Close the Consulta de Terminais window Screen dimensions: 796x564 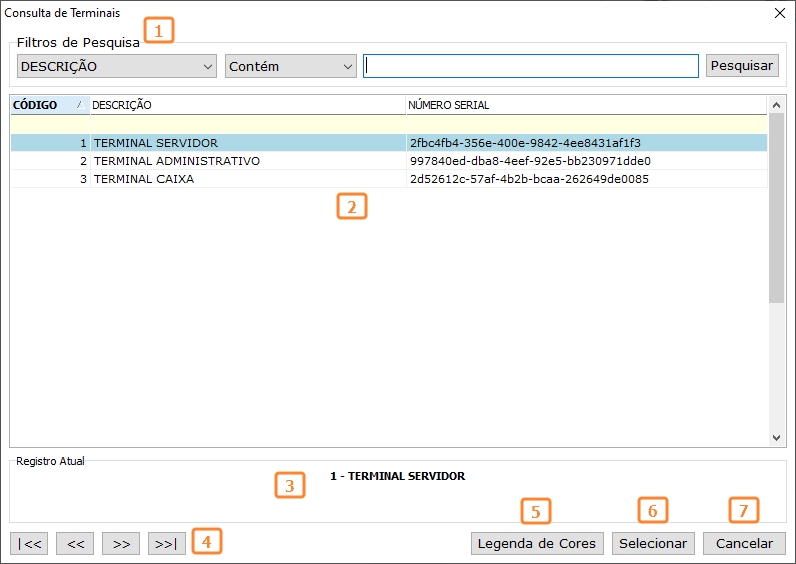780,13
